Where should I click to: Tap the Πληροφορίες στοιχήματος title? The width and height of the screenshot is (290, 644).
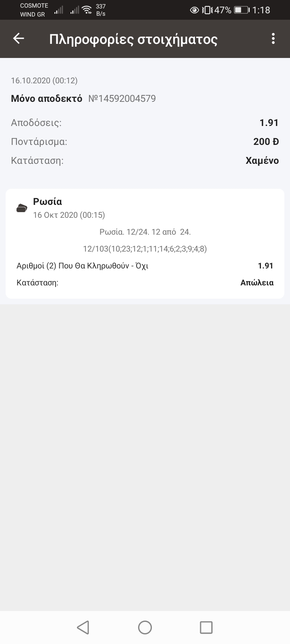(133, 39)
